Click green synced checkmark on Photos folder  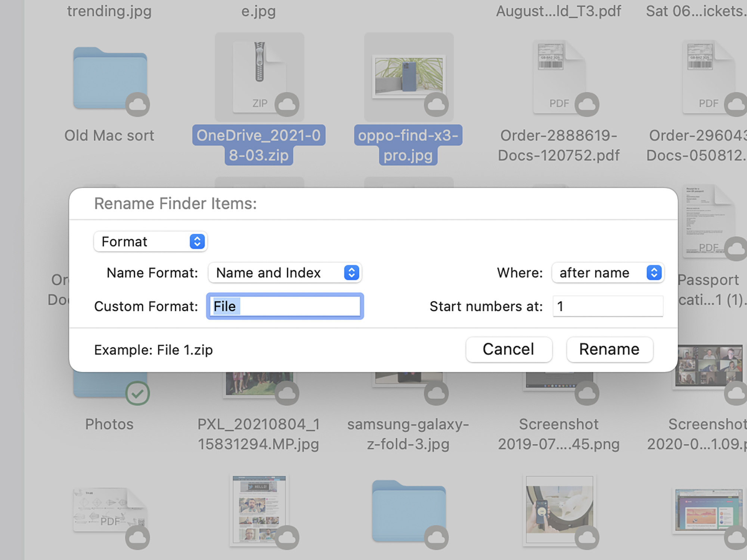tap(137, 393)
